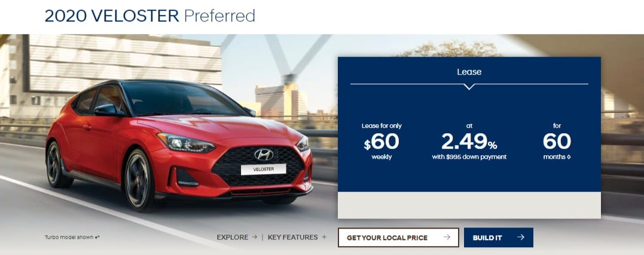Click the 60 months term text
The image size is (644, 255).
click(x=557, y=141)
